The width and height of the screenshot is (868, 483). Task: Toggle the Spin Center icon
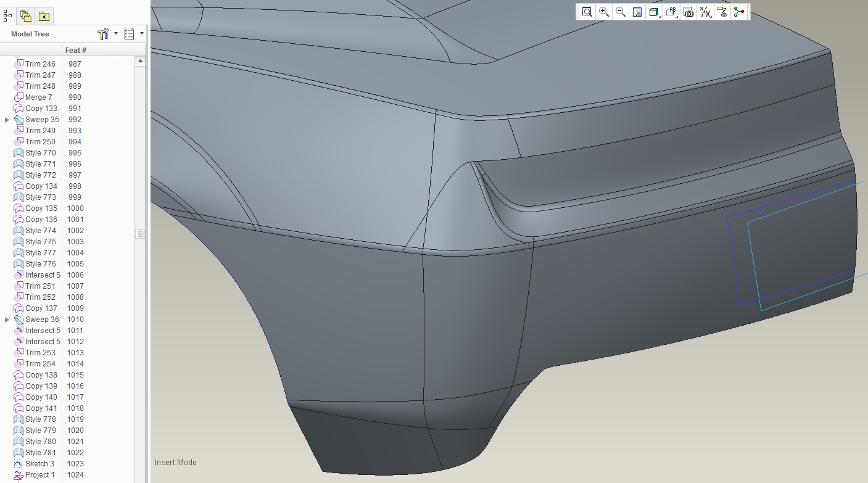click(x=739, y=12)
